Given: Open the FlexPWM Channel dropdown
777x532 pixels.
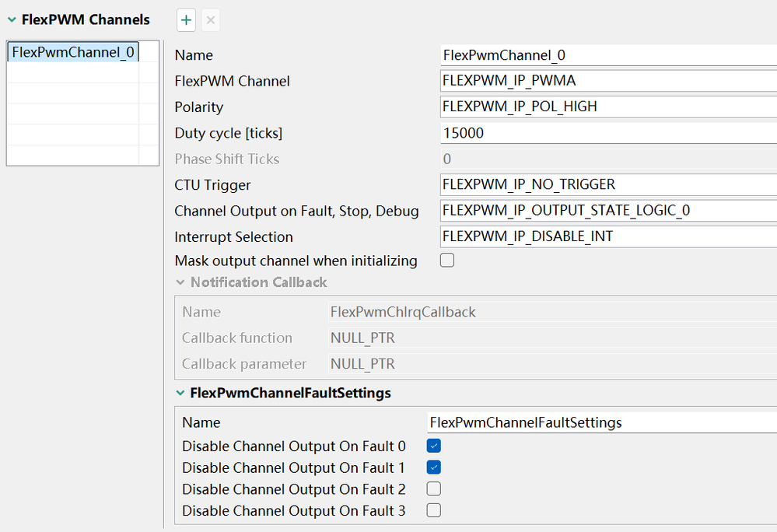Looking at the screenshot, I should point(608,81).
